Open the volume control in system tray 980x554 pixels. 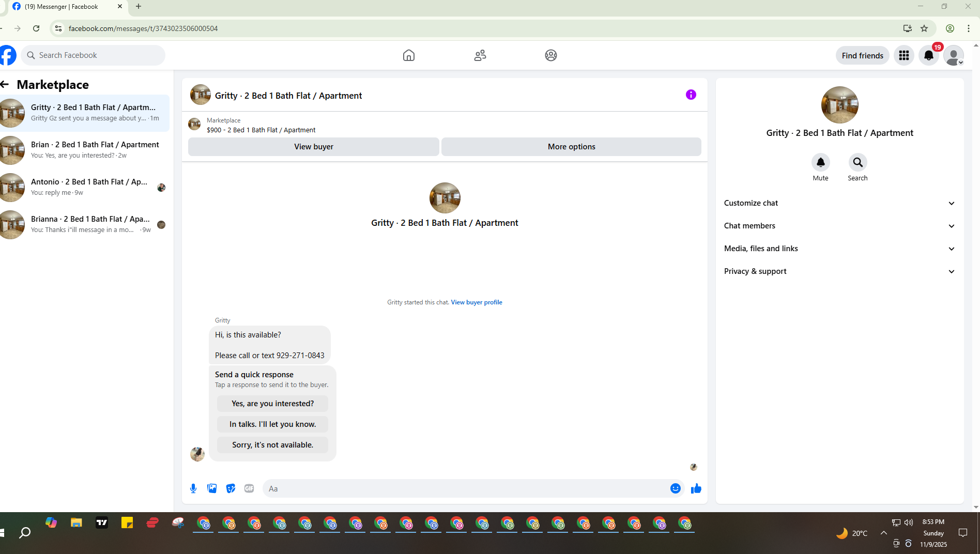pos(909,522)
